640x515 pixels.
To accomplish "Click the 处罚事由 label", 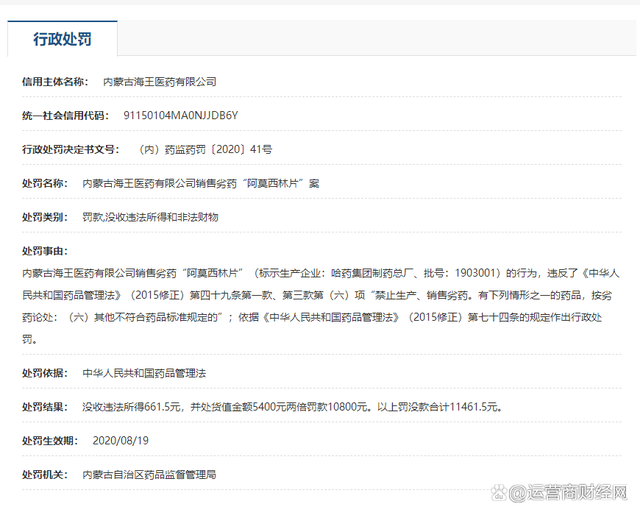I will pyautogui.click(x=45, y=251).
